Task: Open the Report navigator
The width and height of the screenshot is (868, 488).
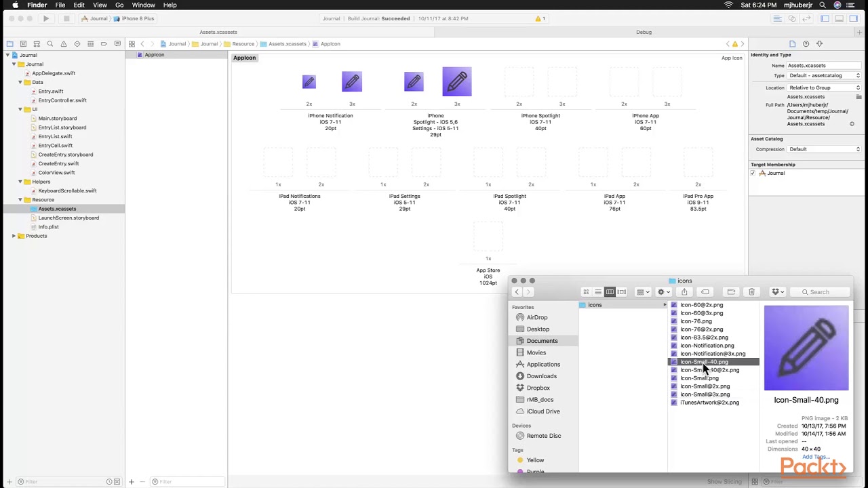Action: point(117,44)
